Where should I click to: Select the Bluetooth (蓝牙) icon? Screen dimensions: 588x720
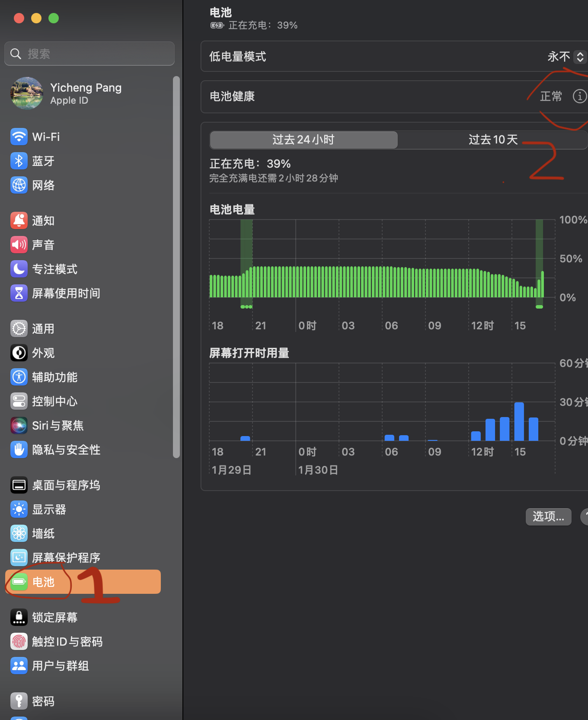(19, 161)
